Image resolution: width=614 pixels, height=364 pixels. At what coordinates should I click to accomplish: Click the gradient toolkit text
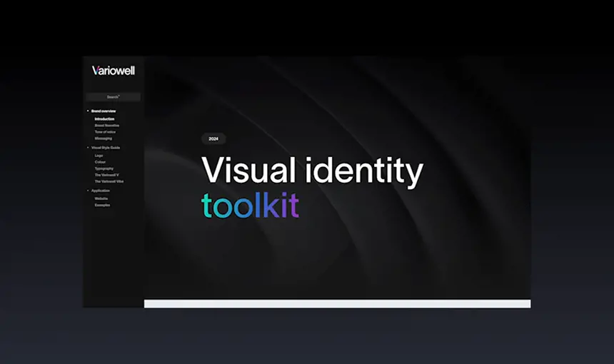[250, 206]
